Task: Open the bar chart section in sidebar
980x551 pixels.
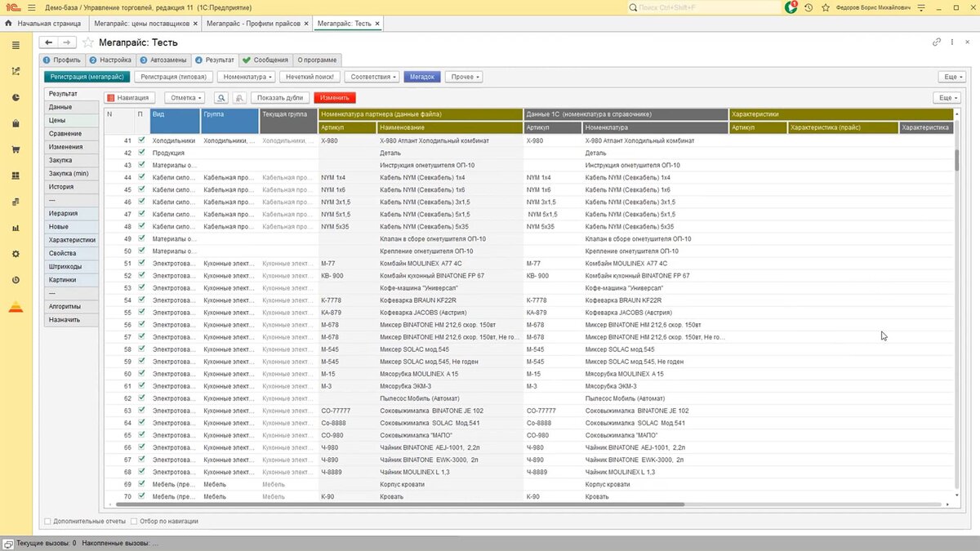Action: click(16, 228)
